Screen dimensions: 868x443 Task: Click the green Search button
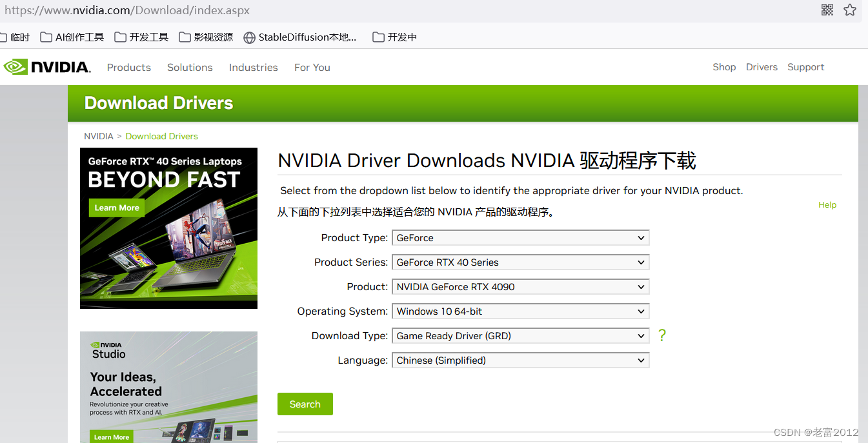(x=305, y=404)
